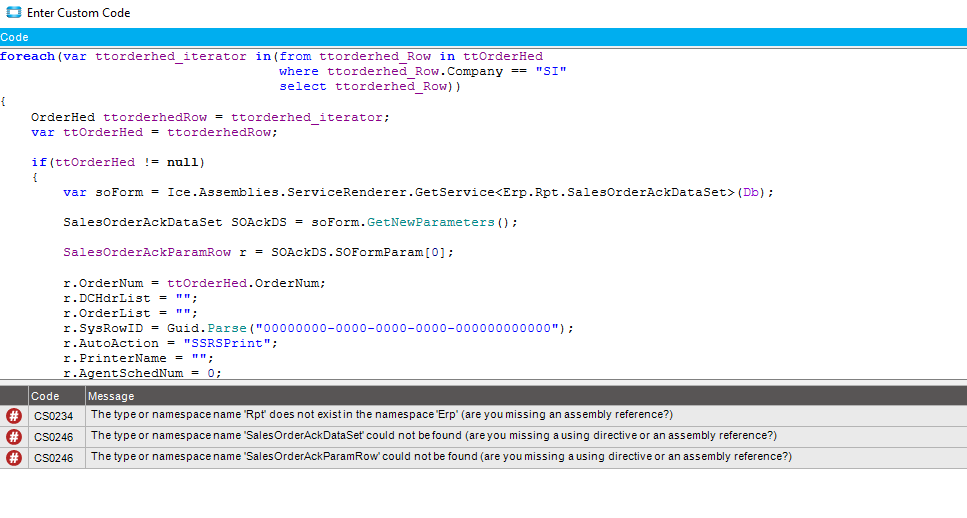Click the 'r.DCHdrList' assignment line
Image resolution: width=967 pixels, height=518 pixels.
[x=130, y=298]
